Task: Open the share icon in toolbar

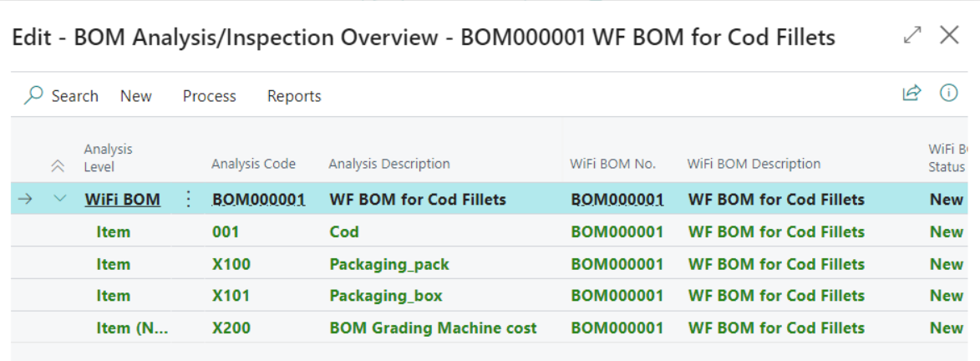Action: (x=911, y=93)
